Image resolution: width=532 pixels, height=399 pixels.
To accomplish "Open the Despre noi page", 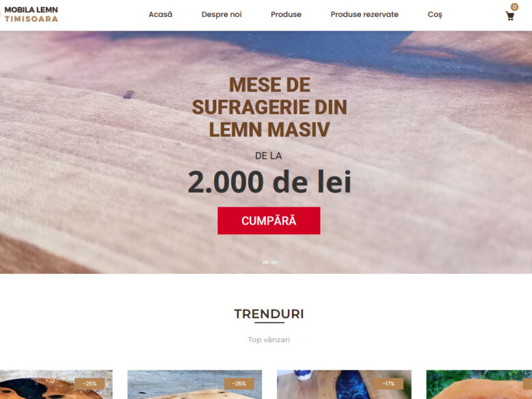I will coord(222,14).
